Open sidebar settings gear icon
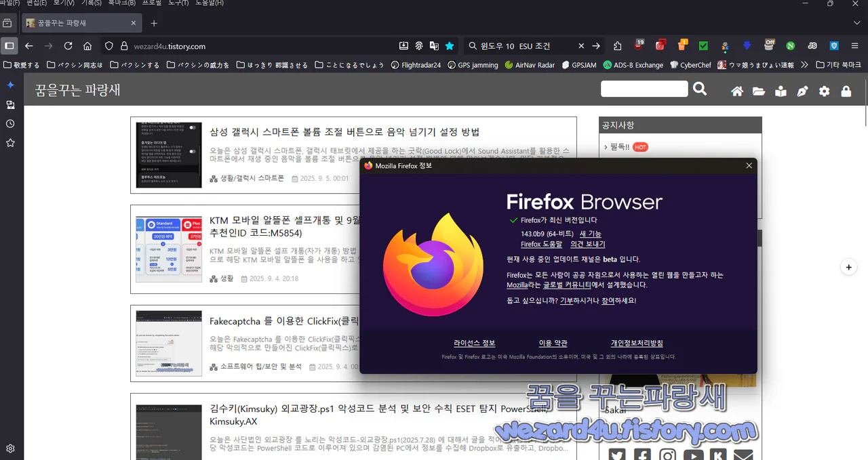The image size is (868, 460). [10, 448]
